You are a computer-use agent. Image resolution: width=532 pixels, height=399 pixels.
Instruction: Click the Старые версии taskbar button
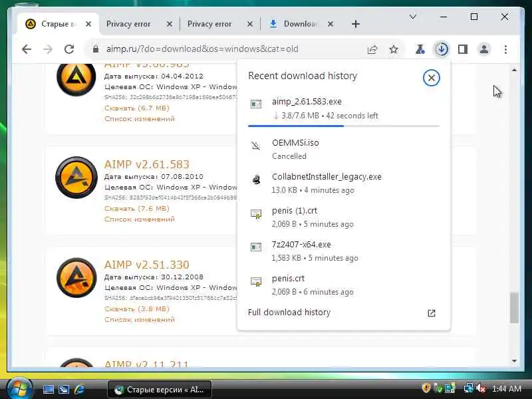(x=160, y=390)
